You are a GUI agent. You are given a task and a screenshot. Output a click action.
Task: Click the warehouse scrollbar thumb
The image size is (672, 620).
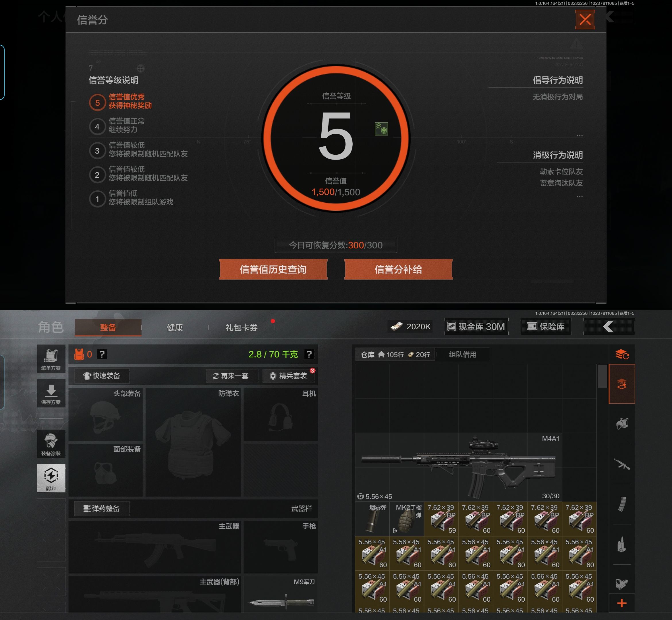coord(602,376)
